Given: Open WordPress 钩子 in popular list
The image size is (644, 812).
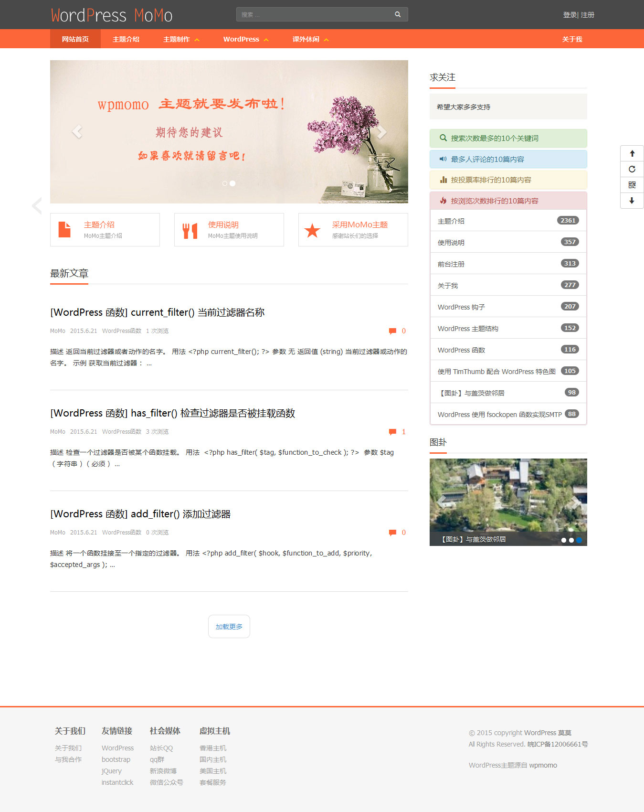Looking at the screenshot, I should click(508, 307).
